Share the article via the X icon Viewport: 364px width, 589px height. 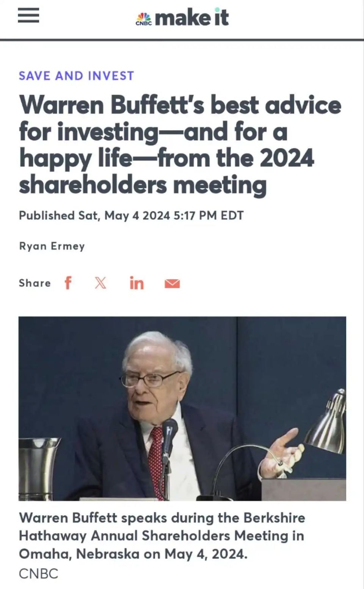click(x=100, y=283)
